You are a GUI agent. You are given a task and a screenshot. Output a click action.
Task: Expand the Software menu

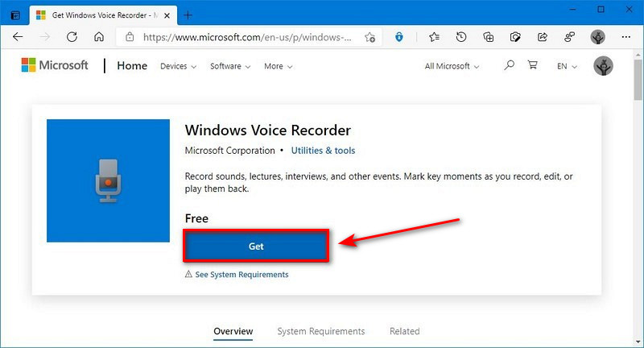click(x=230, y=66)
